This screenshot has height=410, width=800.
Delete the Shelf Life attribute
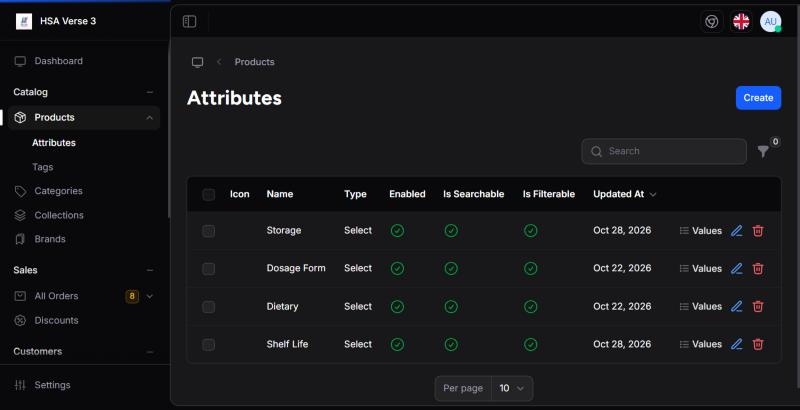[758, 344]
